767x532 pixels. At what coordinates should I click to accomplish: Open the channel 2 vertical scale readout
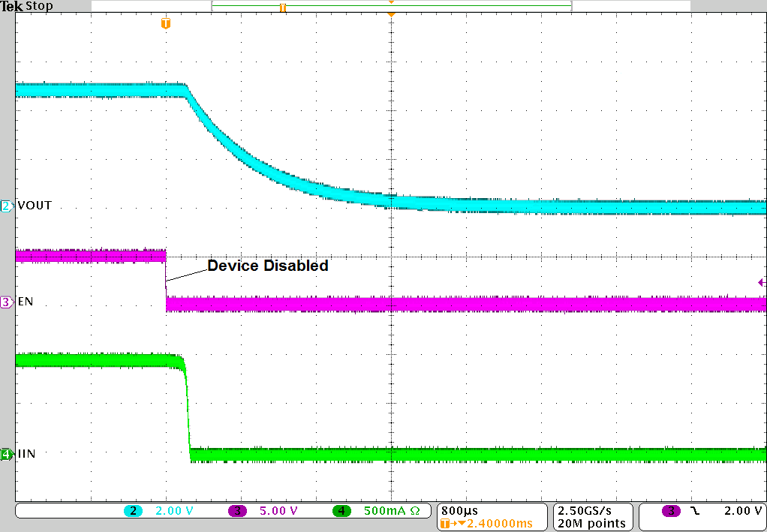pos(170,511)
